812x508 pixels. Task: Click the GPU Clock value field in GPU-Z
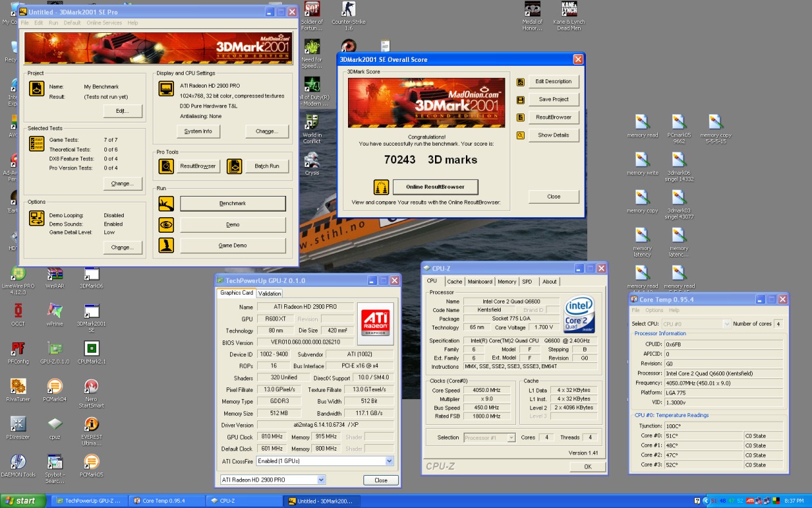[271, 437]
